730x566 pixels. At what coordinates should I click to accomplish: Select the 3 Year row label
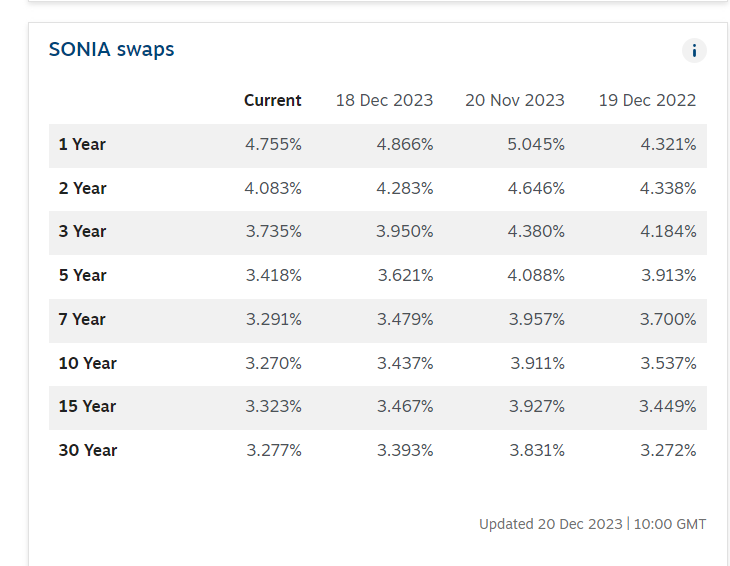coord(82,231)
